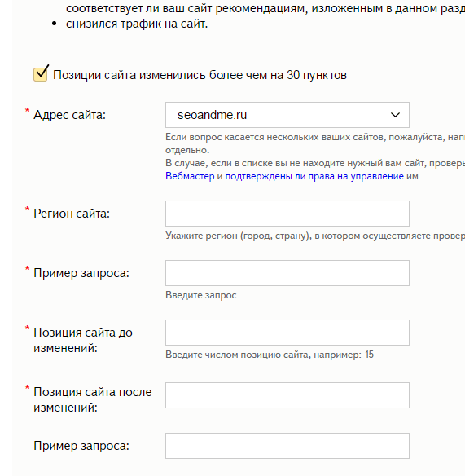The height and width of the screenshot is (476, 465).
Task: Click the bottom 'Пример запроса:' label without asterisk
Action: (81, 446)
